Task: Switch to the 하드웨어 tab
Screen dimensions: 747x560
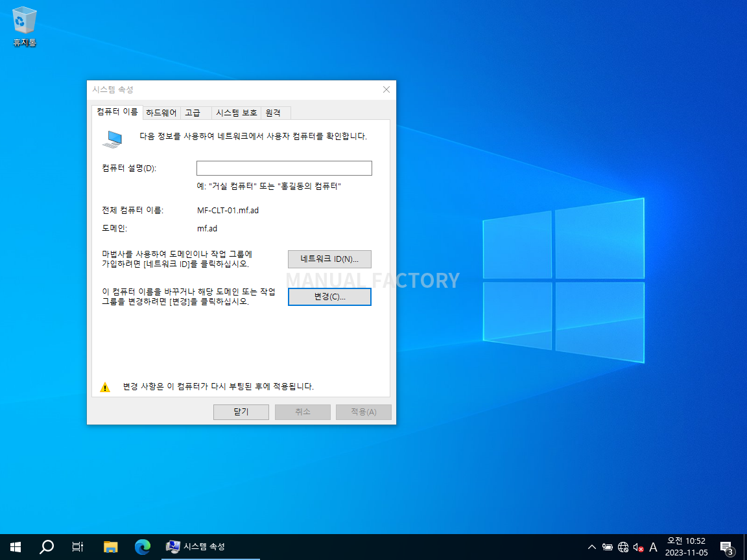Action: 161,113
